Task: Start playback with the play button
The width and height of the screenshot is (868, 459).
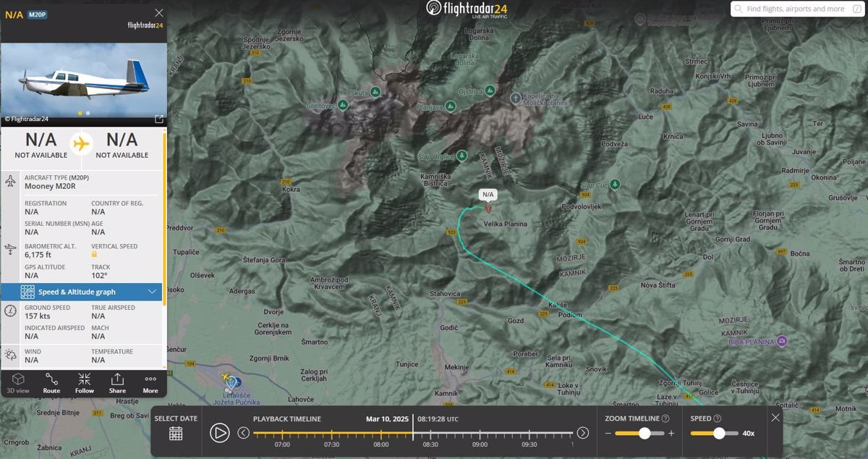Action: click(220, 433)
